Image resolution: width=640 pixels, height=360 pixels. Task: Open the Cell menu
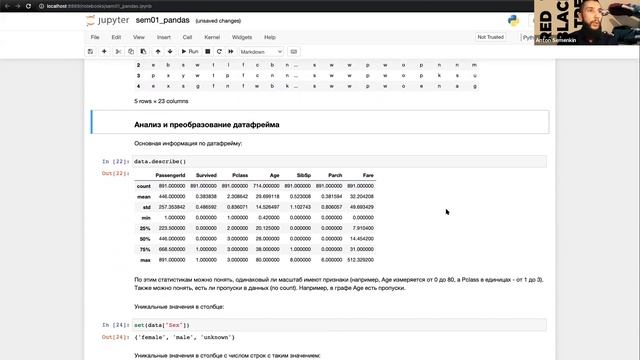click(187, 37)
